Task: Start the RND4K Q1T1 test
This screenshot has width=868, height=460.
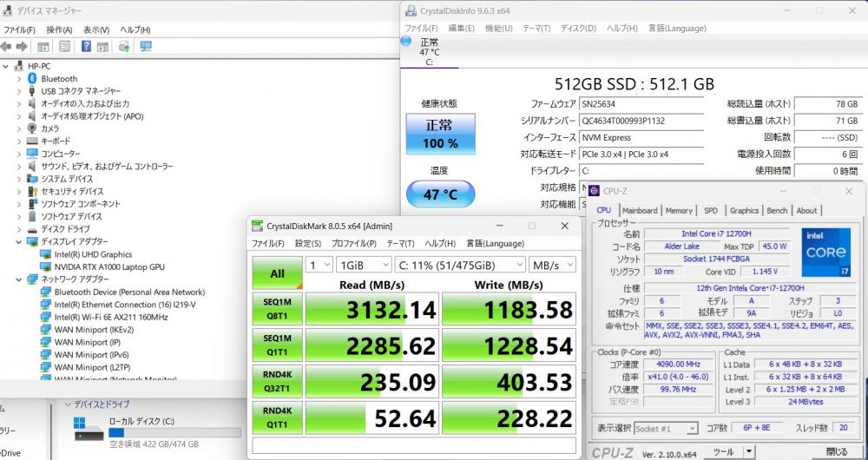Action: point(278,417)
